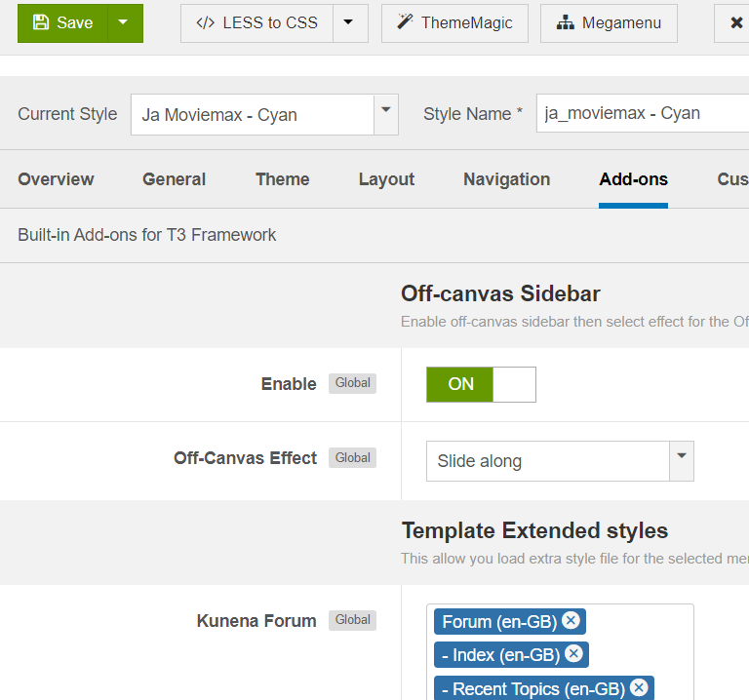Click the Save button

(62, 23)
